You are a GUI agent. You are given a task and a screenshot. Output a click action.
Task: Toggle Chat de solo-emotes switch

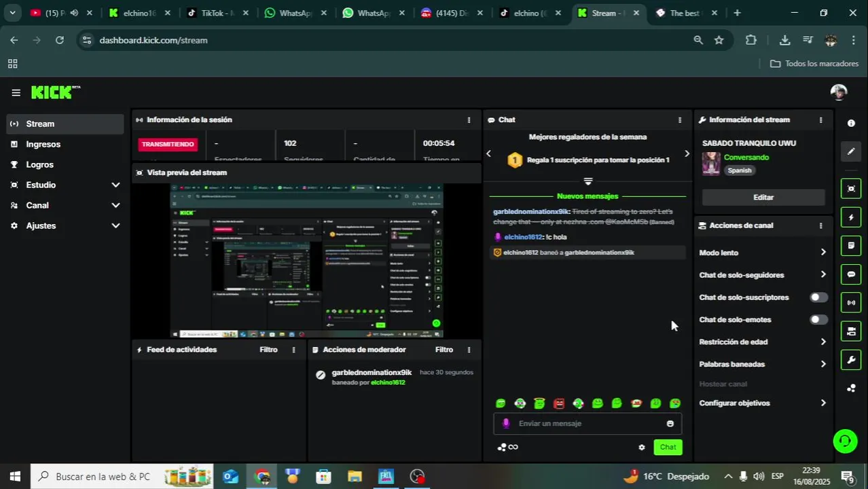[x=818, y=319]
